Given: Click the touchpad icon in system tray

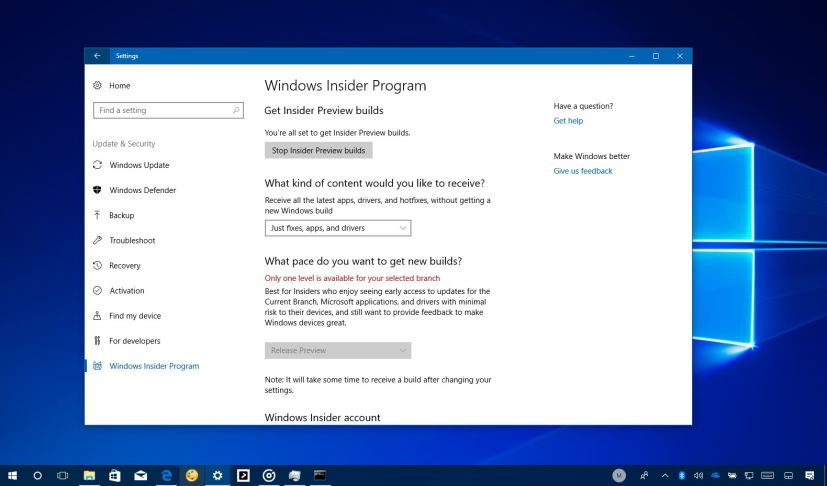Looking at the screenshot, I should click(x=788, y=475).
